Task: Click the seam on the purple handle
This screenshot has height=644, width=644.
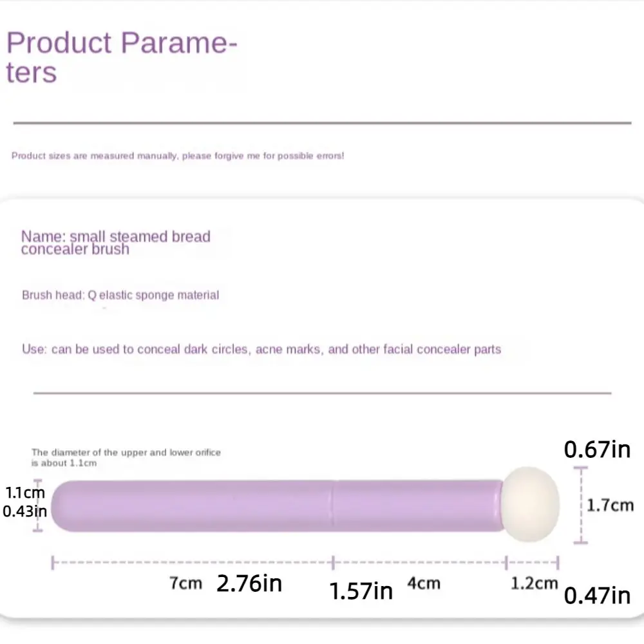Action: (332, 506)
